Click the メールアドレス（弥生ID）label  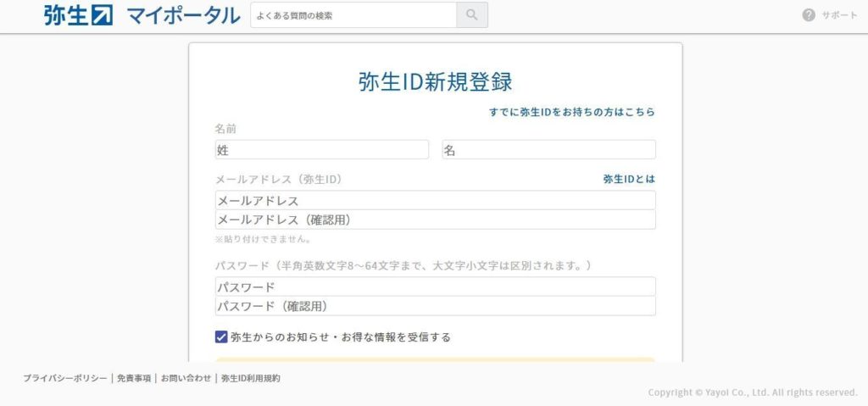point(278,180)
